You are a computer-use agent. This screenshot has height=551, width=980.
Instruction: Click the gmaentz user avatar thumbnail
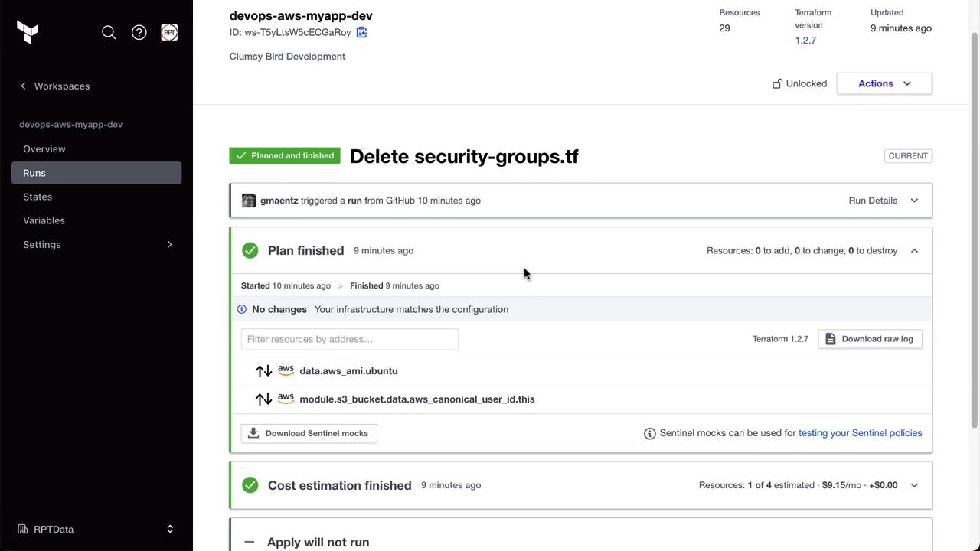(x=249, y=201)
